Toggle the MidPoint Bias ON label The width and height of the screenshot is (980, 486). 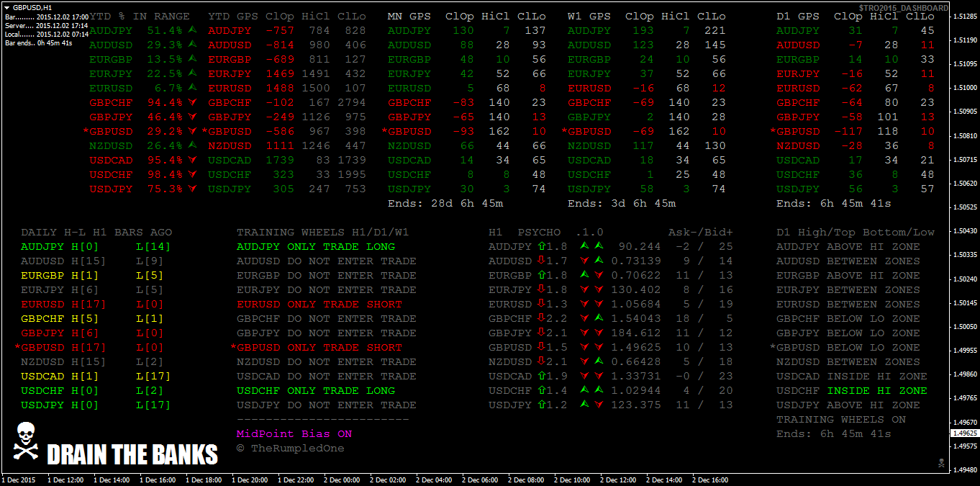(294, 434)
